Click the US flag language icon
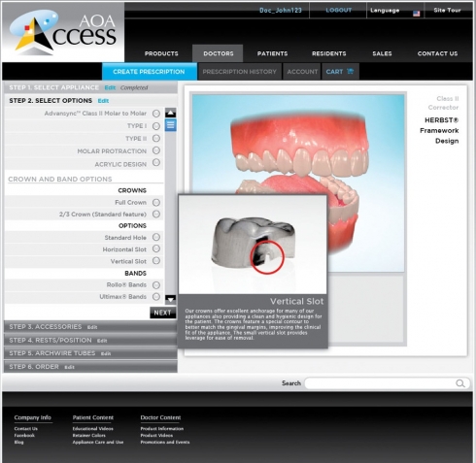 click(417, 14)
